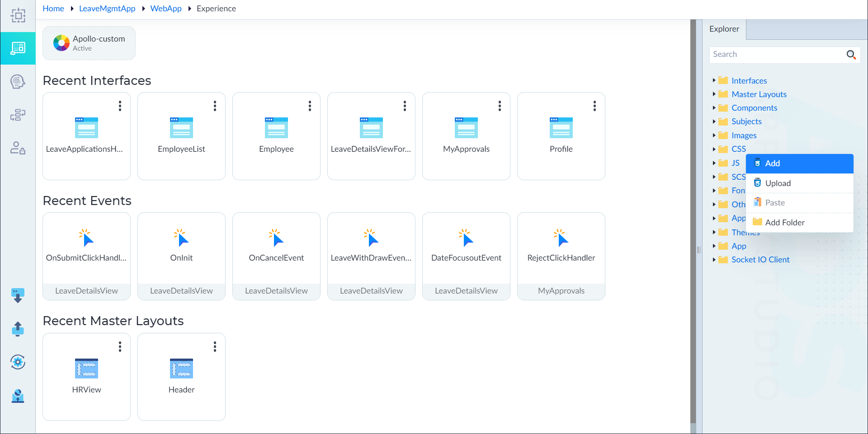
Task: Open the Experience module in left sidebar
Action: [x=18, y=48]
